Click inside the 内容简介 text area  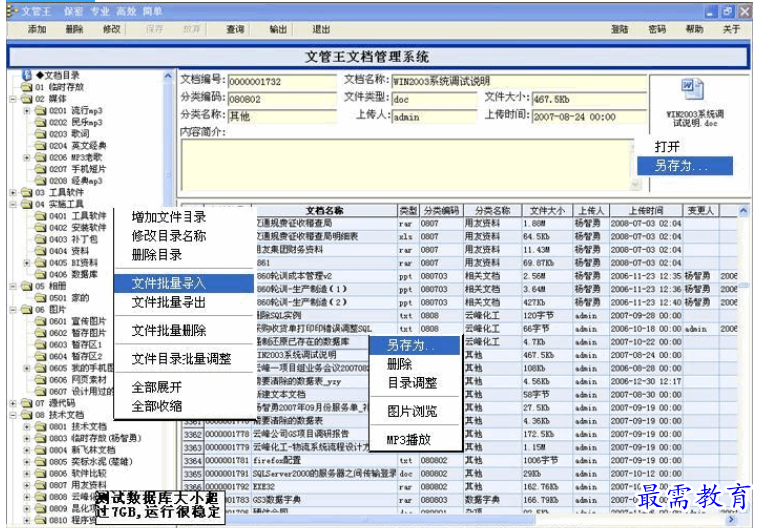click(408, 165)
